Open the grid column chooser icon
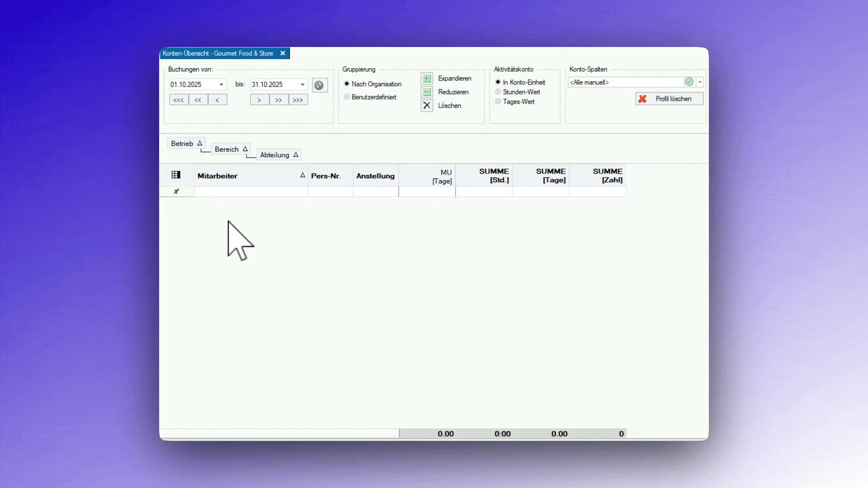 [x=176, y=175]
